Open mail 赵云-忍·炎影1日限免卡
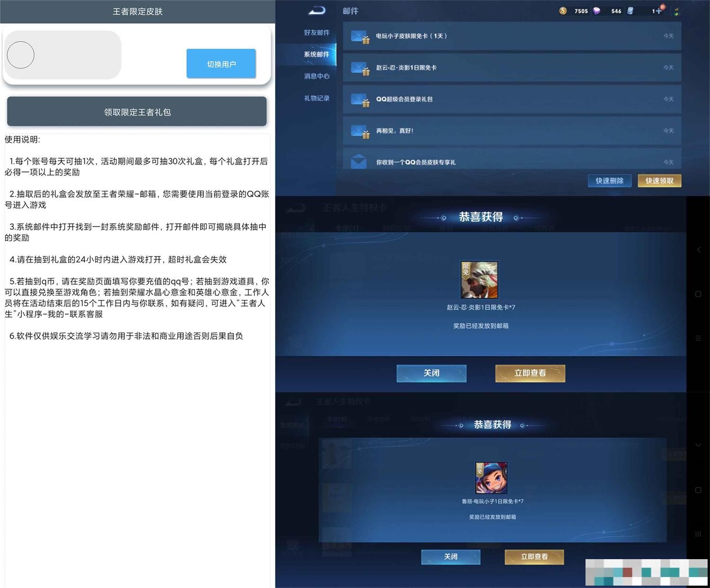This screenshot has height=588, width=710. tap(512, 68)
